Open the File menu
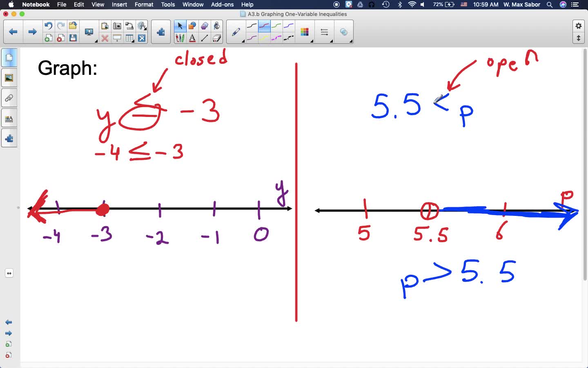Screen dimensions: 588x368 click(62, 4)
